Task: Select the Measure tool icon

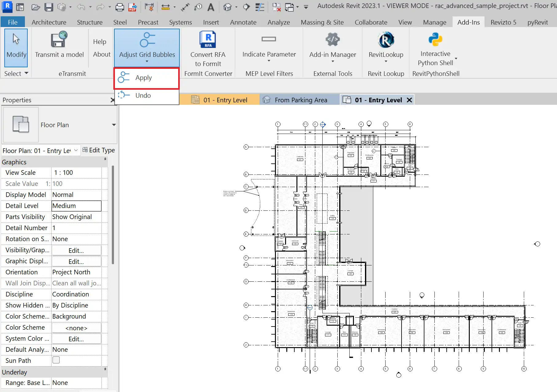Action: (166, 7)
